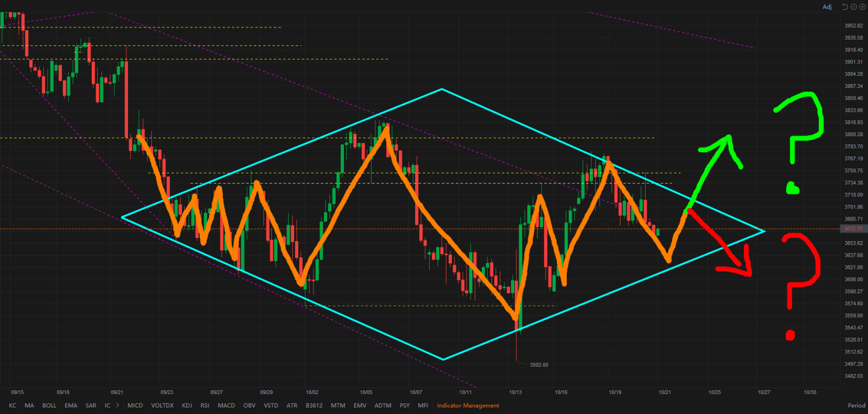The height and width of the screenshot is (414, 868).
Task: Click the current price label 3672.75
Action: [853, 229]
